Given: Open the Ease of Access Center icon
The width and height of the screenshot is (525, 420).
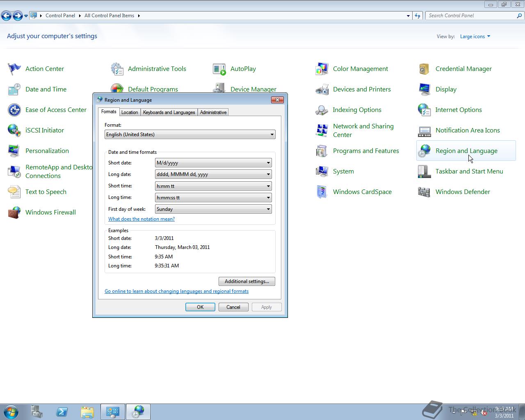Looking at the screenshot, I should (x=14, y=110).
